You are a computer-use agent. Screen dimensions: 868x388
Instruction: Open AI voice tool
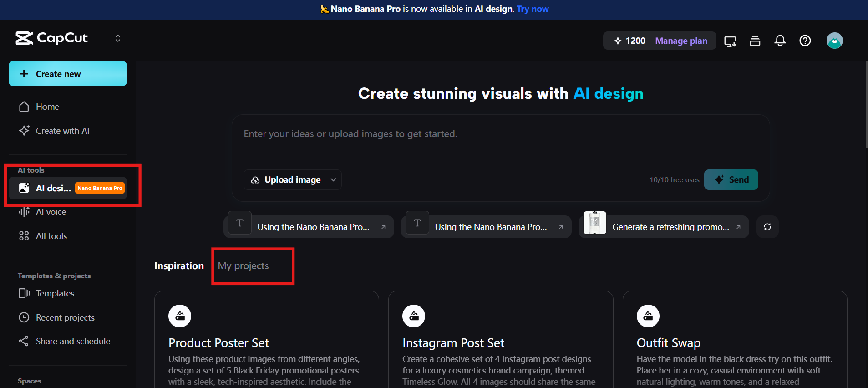[x=68, y=212]
